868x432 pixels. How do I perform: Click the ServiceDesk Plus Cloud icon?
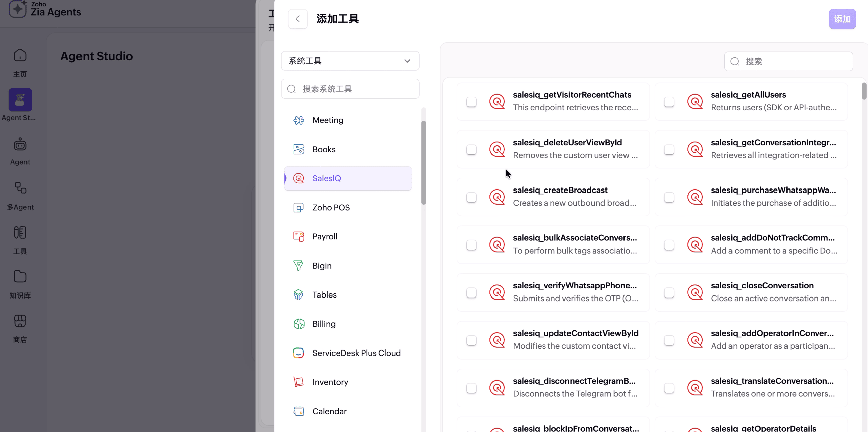pyautogui.click(x=299, y=353)
